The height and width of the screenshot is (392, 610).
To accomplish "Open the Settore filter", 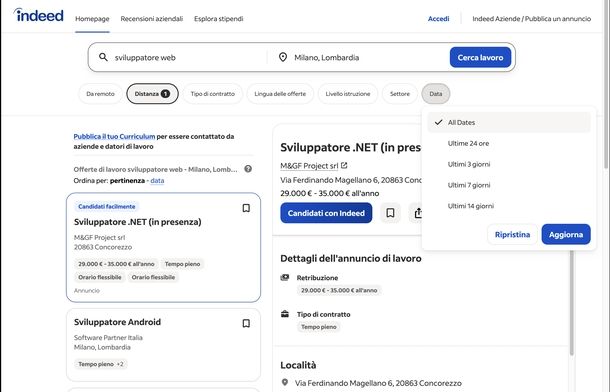I will pos(400,94).
